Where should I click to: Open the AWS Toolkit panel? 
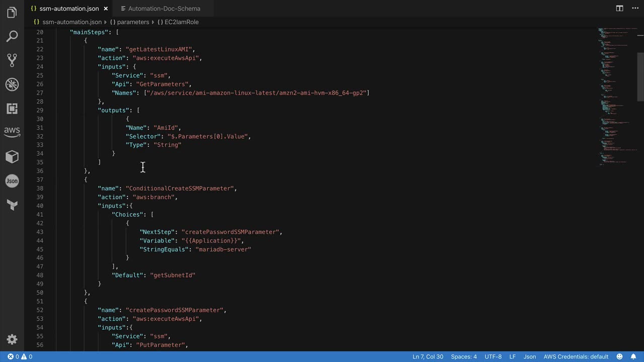12,132
